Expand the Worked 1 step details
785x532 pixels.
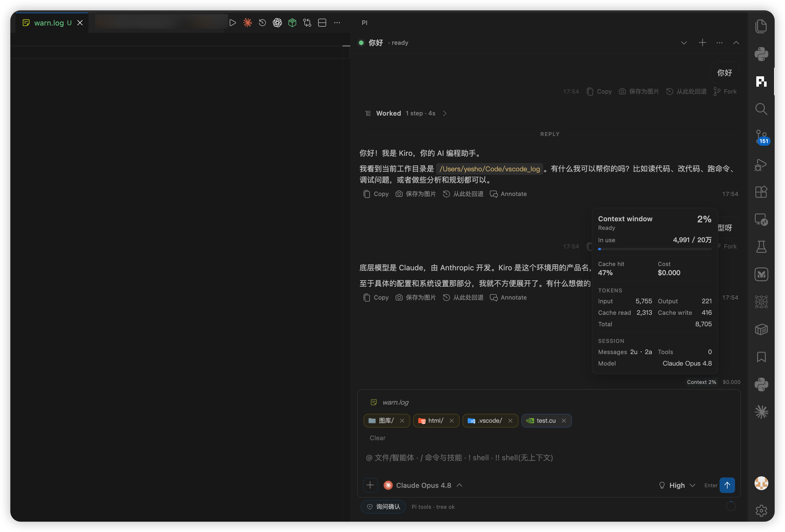pyautogui.click(x=406, y=113)
